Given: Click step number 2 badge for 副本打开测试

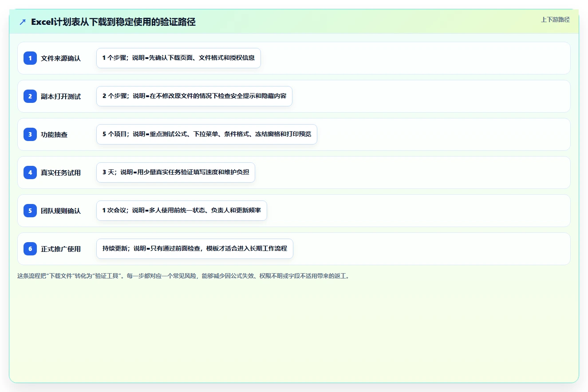Looking at the screenshot, I should (30, 96).
